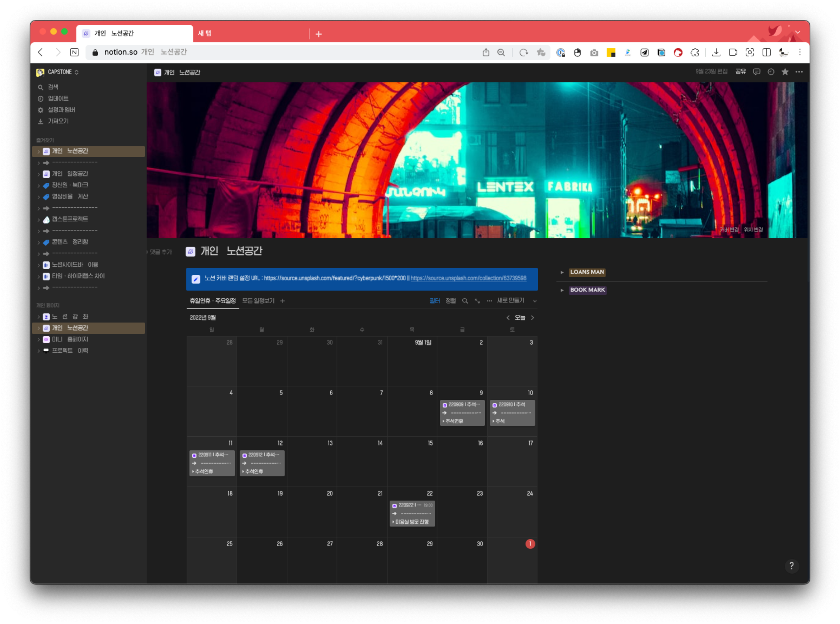This screenshot has width=840, height=624.
Task: Expand the LOANS MAN toggle
Action: coord(562,272)
